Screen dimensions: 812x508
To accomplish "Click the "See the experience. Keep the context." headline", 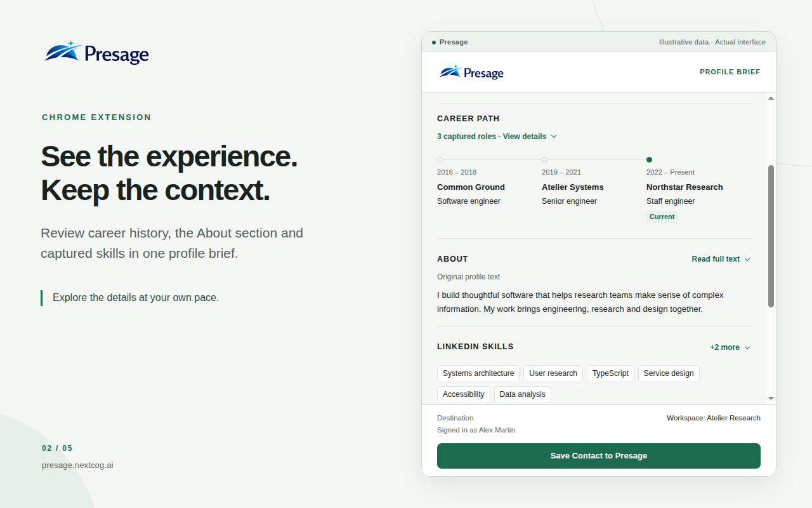I will (x=169, y=173).
